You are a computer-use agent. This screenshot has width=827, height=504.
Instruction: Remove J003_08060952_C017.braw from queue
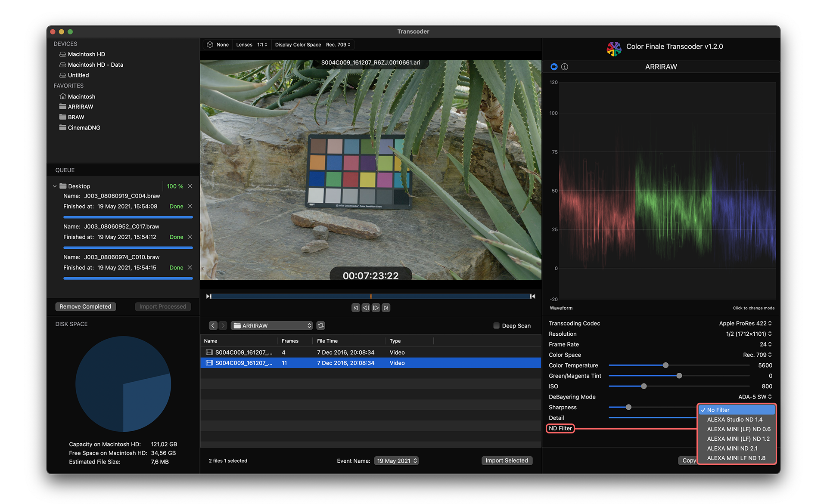[x=190, y=237]
